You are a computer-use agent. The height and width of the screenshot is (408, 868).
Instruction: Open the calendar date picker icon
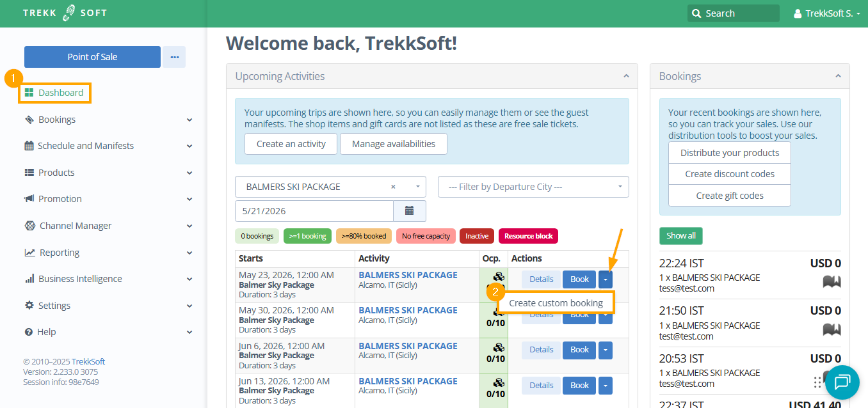pos(410,210)
